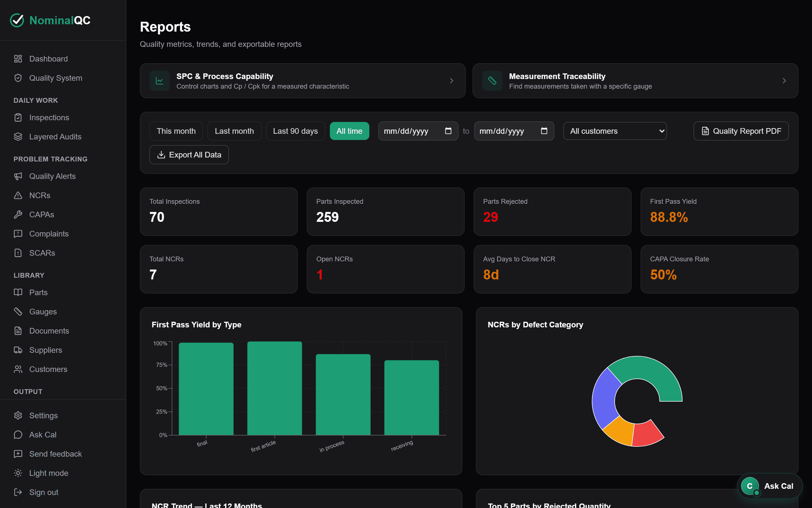812x508 pixels.
Task: Click the Complaints message icon
Action: pyautogui.click(x=18, y=234)
